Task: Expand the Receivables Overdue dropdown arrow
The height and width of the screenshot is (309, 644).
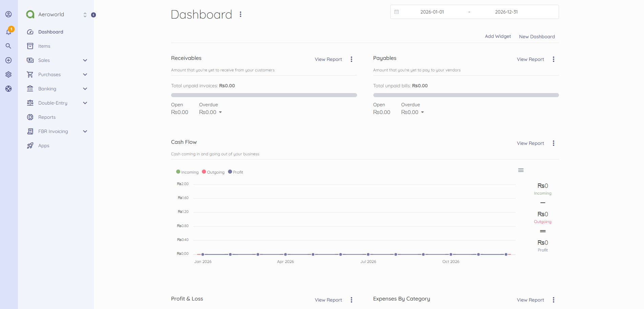Action: (220, 112)
